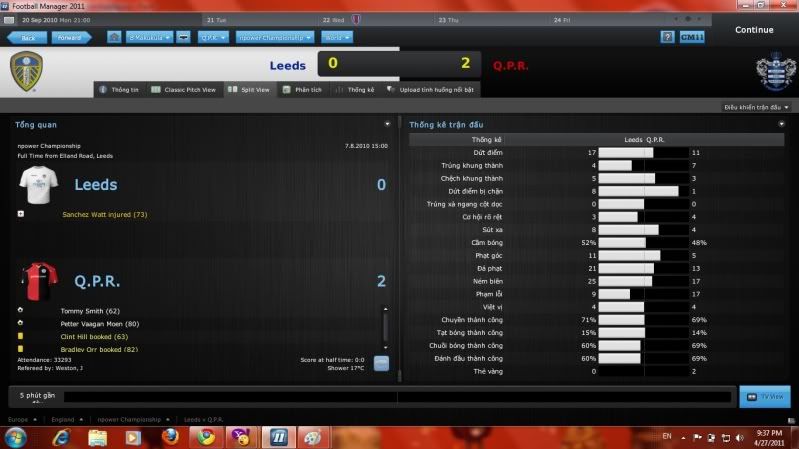Click the blue weather icon near Shower 17°C
The image size is (799, 449).
click(381, 363)
